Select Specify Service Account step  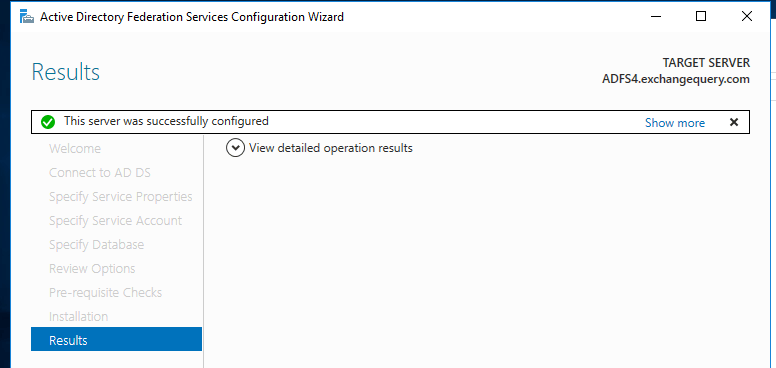click(x=115, y=221)
